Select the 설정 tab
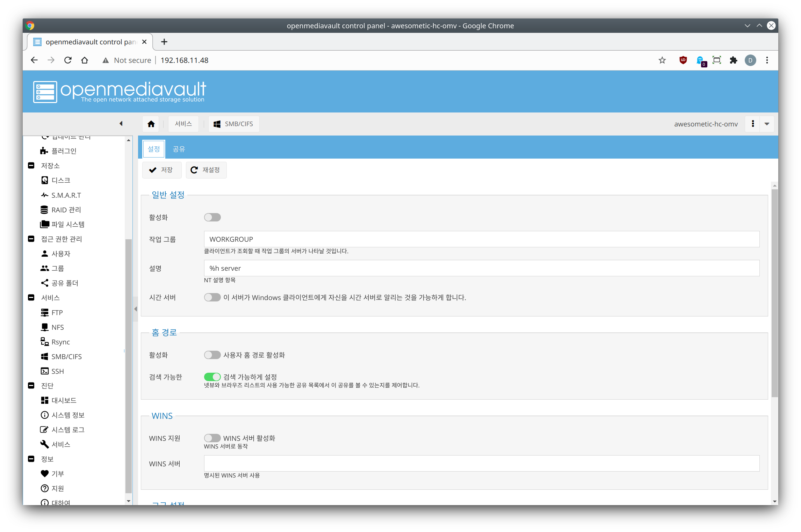Screen dimensions: 801x532 [x=154, y=149]
